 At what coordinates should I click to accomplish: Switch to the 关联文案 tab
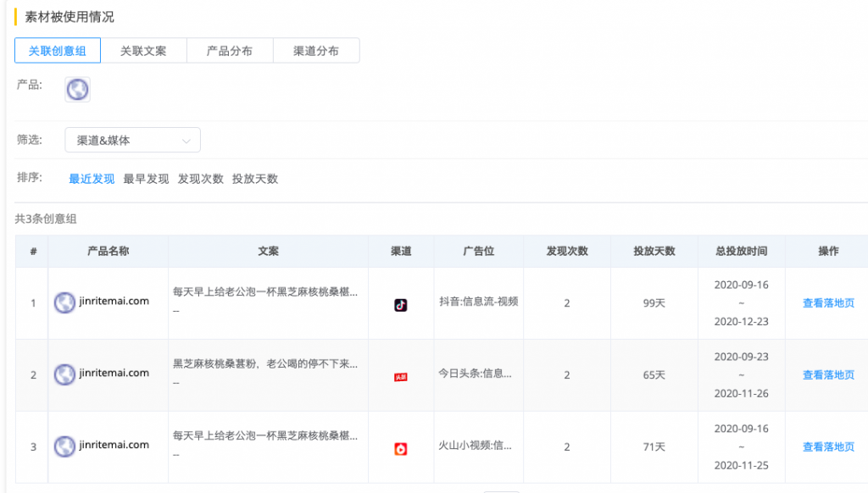point(143,51)
